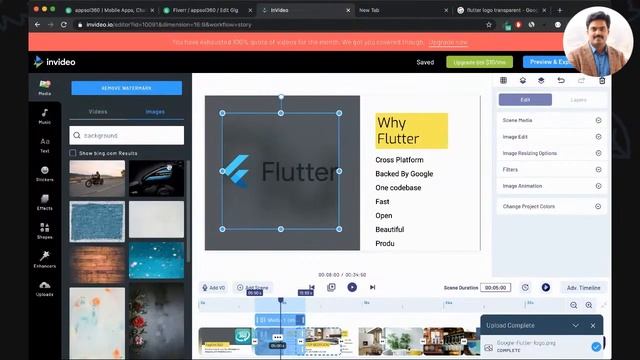The height and width of the screenshot is (360, 640).
Task: Open the Media panel in sidebar
Action: [44, 87]
